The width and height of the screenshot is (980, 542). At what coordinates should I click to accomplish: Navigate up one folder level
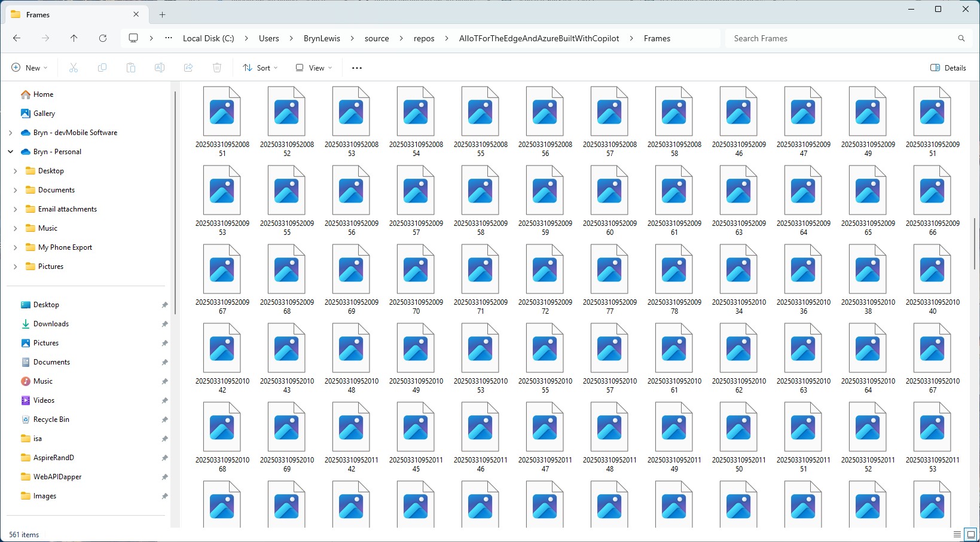(x=74, y=38)
